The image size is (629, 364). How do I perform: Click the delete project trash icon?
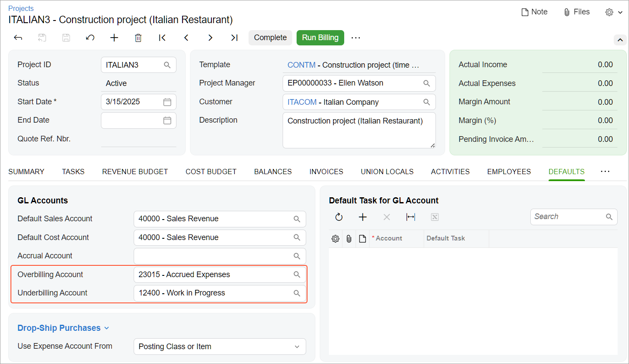pyautogui.click(x=138, y=38)
